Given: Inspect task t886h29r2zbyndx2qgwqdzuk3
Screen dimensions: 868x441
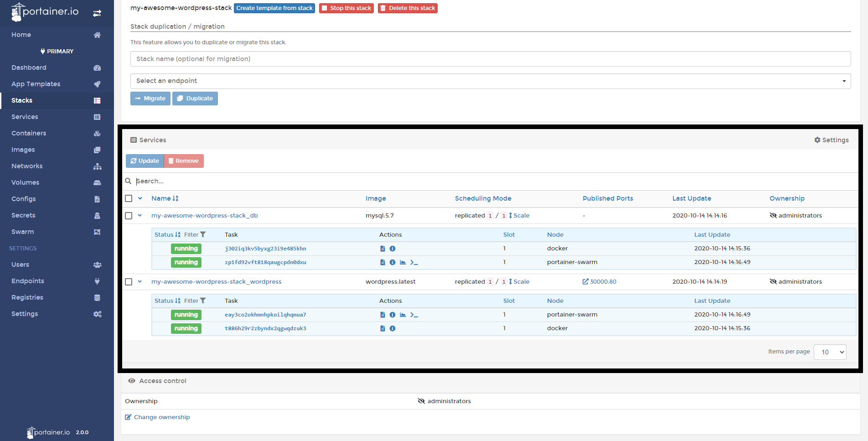Looking at the screenshot, I should tap(393, 328).
